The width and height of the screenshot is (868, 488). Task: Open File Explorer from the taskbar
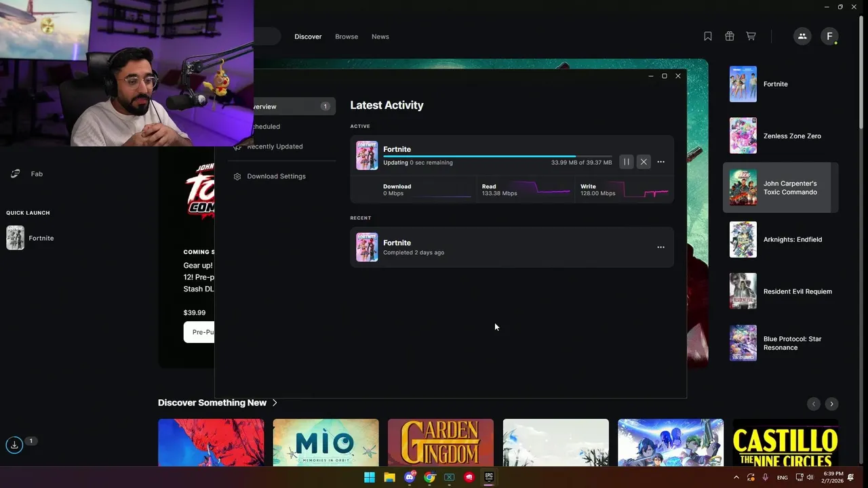(389, 477)
